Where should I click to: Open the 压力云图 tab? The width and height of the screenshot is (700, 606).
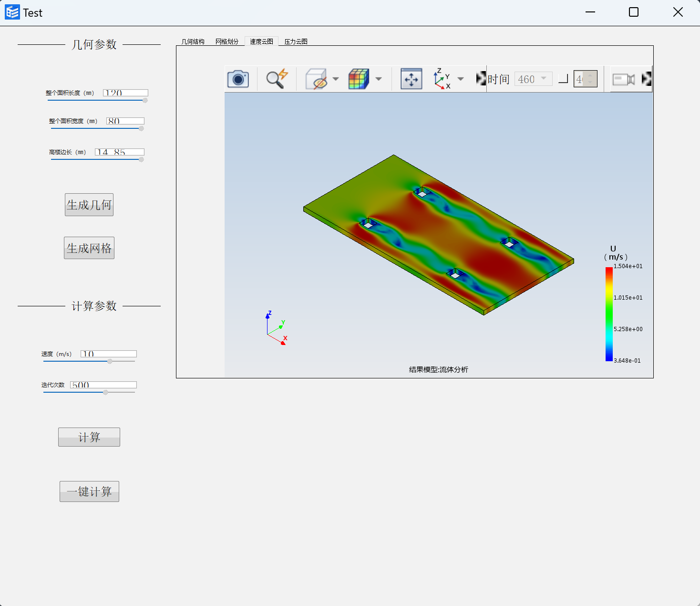[x=296, y=42]
